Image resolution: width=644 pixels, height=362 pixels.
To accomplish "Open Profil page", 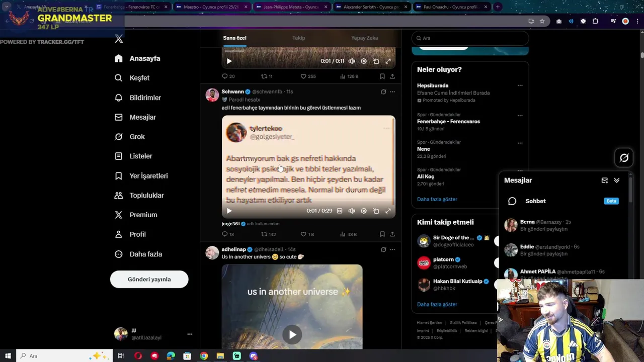I will pos(130,234).
